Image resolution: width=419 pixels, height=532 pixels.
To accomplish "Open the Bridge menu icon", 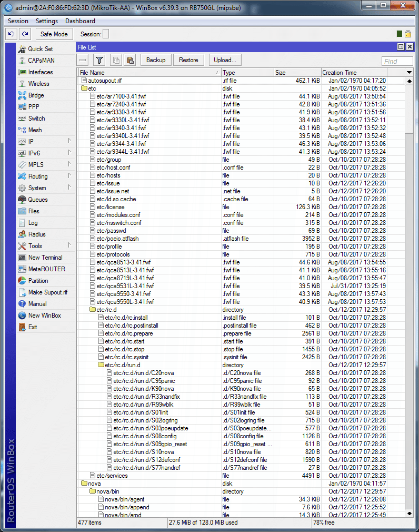I will 22,95.
